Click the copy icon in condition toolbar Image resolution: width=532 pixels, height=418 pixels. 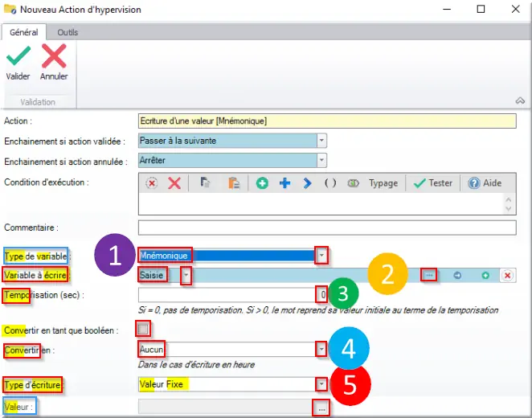click(x=205, y=183)
